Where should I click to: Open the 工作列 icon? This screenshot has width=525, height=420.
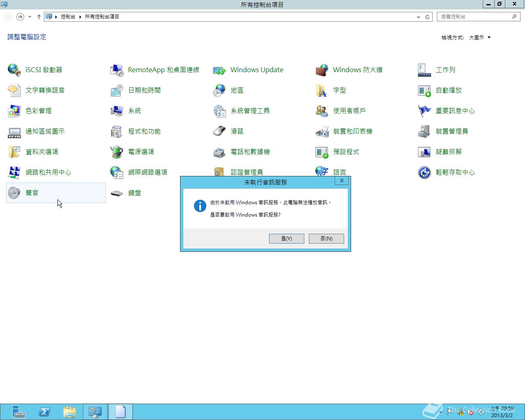[x=425, y=70]
